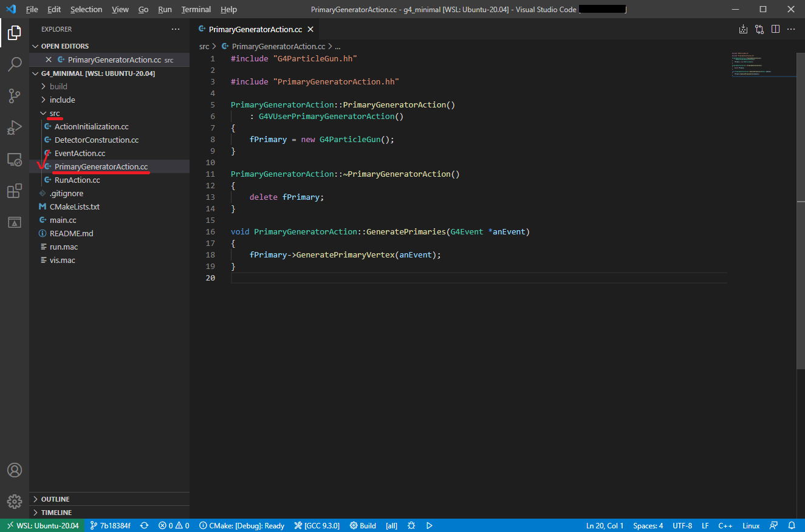This screenshot has height=532, width=805.
Task: Open the Selection menu
Action: pos(86,9)
